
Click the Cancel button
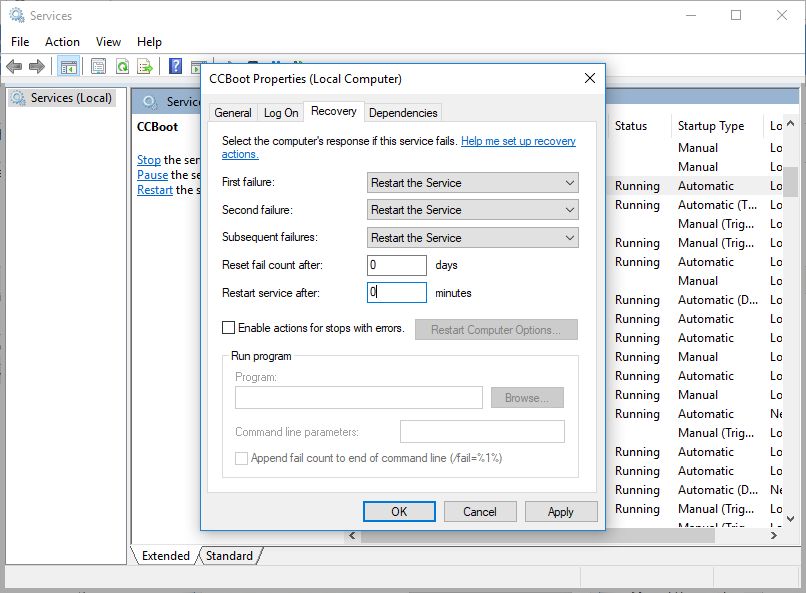480,511
